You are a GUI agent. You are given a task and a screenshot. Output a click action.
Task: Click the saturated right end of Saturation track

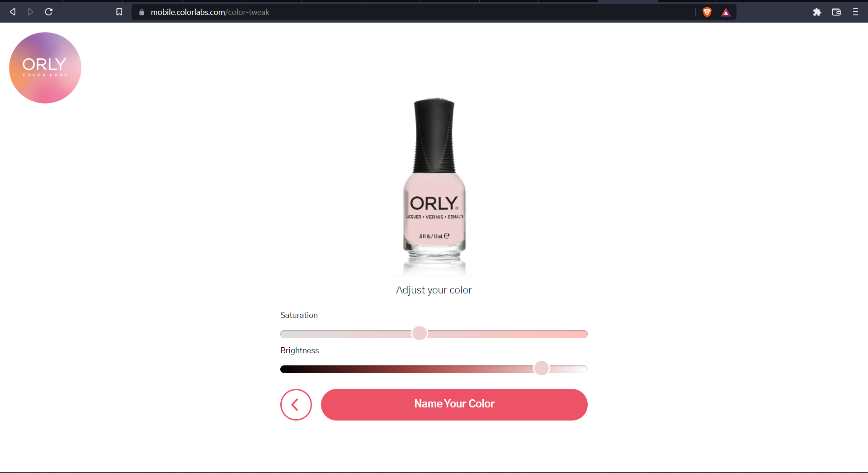click(x=581, y=334)
